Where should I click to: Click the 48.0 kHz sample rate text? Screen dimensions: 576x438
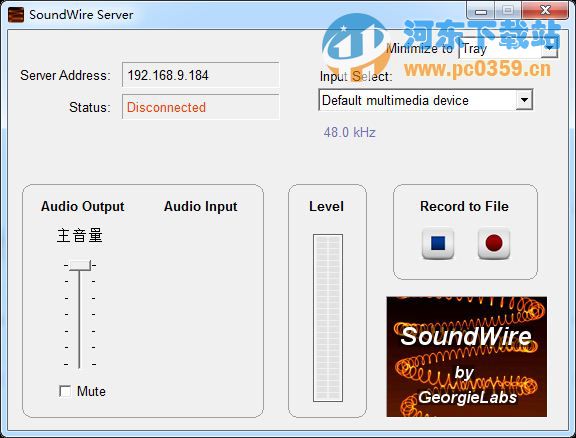(x=349, y=132)
